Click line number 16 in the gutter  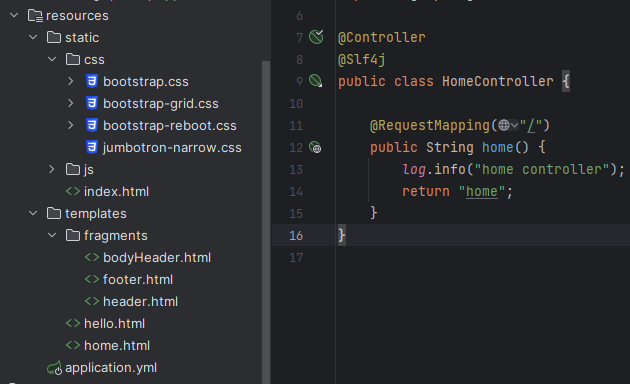[x=296, y=235]
